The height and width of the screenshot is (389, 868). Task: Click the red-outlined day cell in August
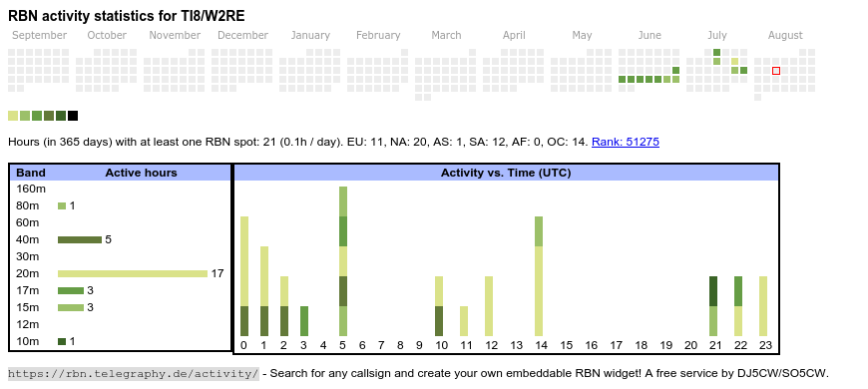776,71
